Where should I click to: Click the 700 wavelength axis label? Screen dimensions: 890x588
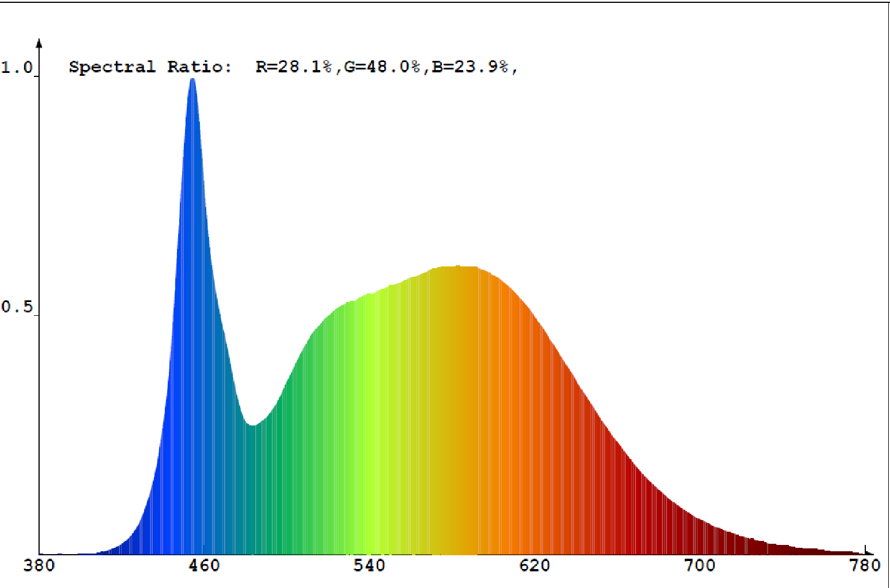point(700,566)
